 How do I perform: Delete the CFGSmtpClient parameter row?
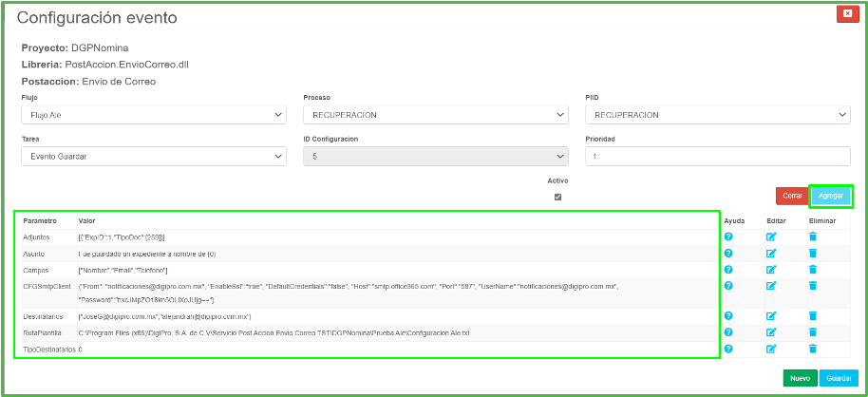pyautogui.click(x=813, y=285)
